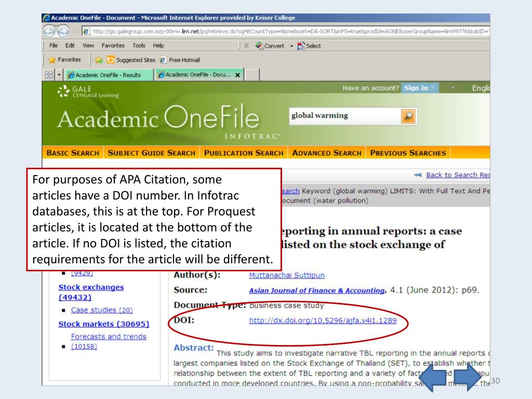The image size is (532, 399).
Task: Open the Help menu
Action: tap(158, 46)
